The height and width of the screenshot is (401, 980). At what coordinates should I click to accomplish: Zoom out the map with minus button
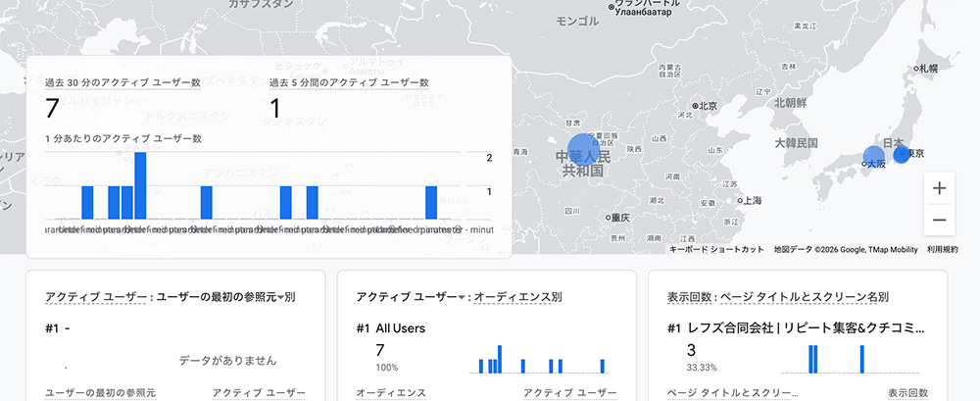coord(940,221)
